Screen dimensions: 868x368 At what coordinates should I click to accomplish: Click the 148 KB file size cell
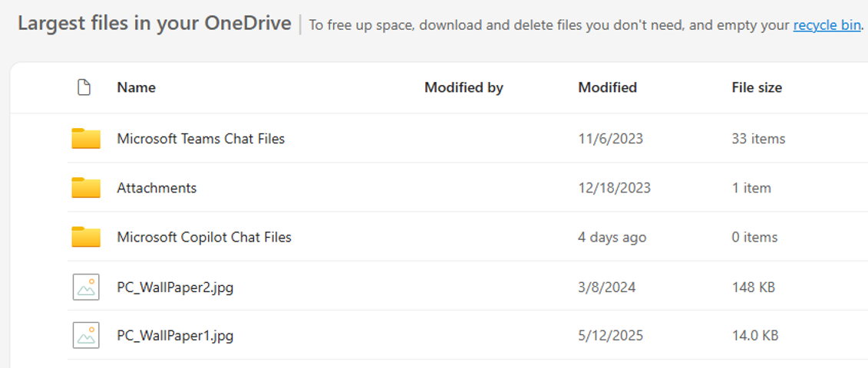(753, 287)
